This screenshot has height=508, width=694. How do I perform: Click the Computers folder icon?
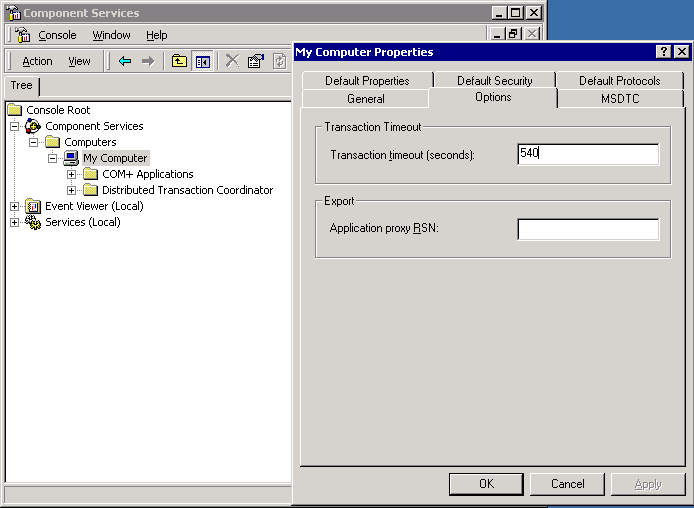pyautogui.click(x=53, y=142)
